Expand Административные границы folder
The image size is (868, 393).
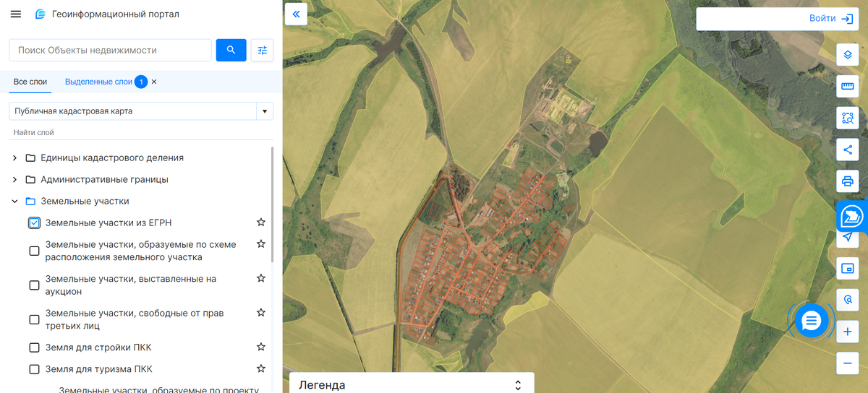click(x=14, y=179)
